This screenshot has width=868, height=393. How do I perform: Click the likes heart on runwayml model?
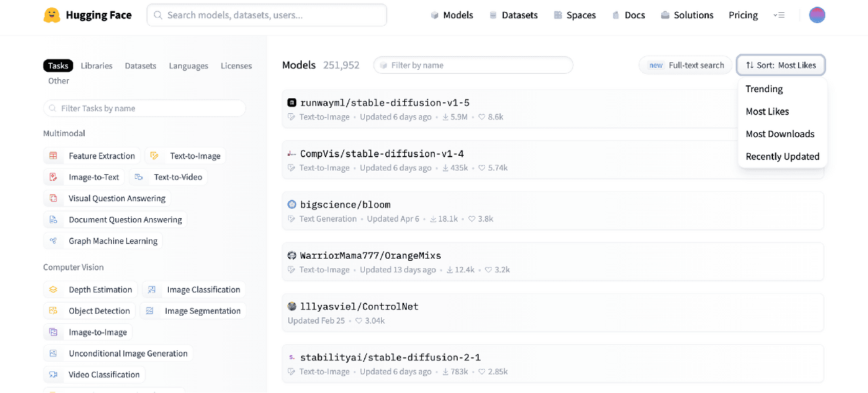click(481, 117)
